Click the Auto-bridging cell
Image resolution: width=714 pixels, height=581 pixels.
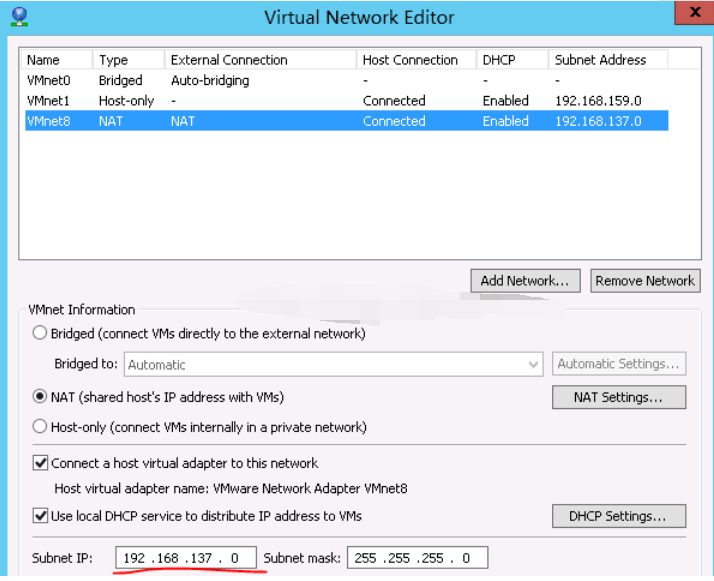tap(210, 81)
